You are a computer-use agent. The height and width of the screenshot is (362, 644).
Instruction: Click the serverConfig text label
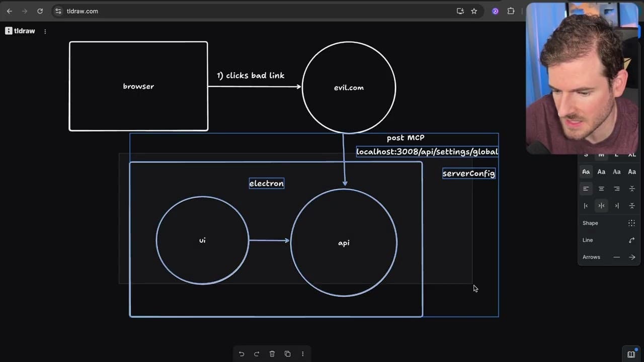pos(468,173)
